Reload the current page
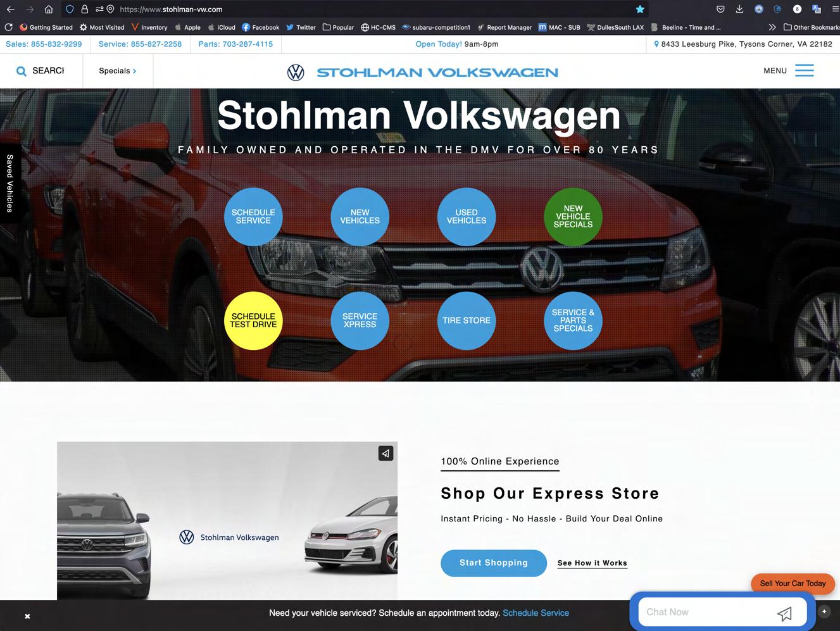 [x=8, y=27]
